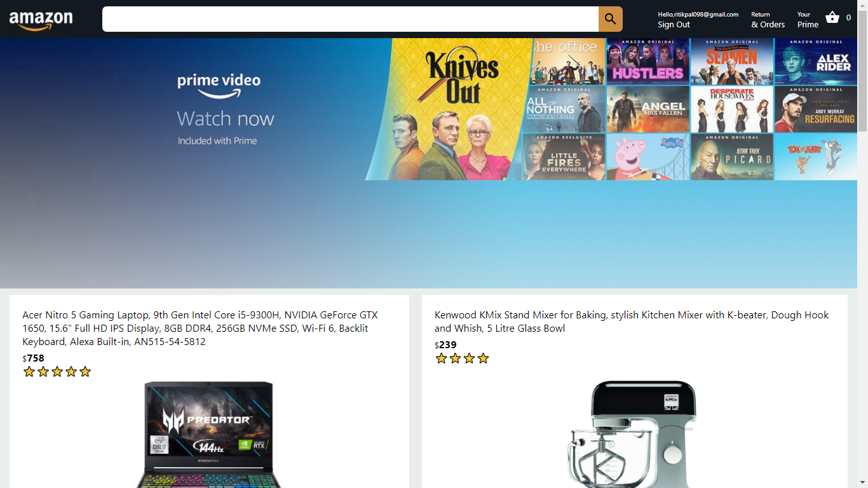This screenshot has height=488, width=868.
Task: Click Included with Prime text
Action: pos(217,141)
